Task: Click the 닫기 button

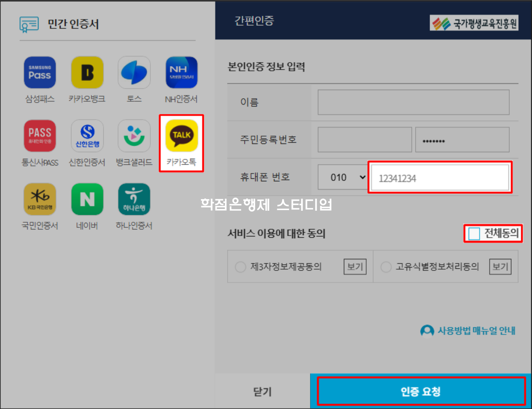Action: pos(263,391)
